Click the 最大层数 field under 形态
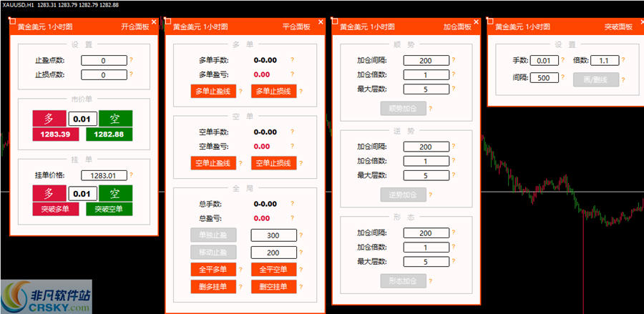Viewport: 644px width, 314px height. pos(426,262)
